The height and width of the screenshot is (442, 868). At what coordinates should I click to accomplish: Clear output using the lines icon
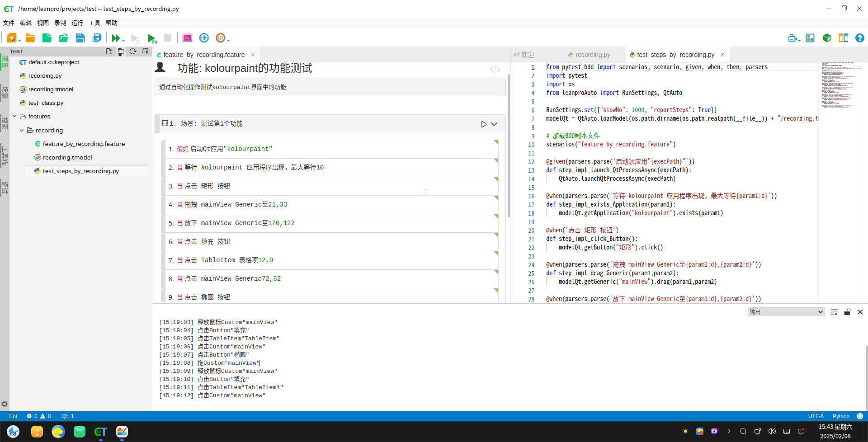(834, 312)
